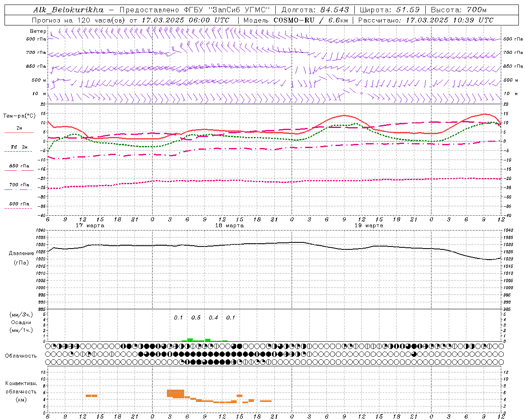Select the 10 м wind level label on the left
This screenshot has width=525, height=420.
[x=39, y=94]
